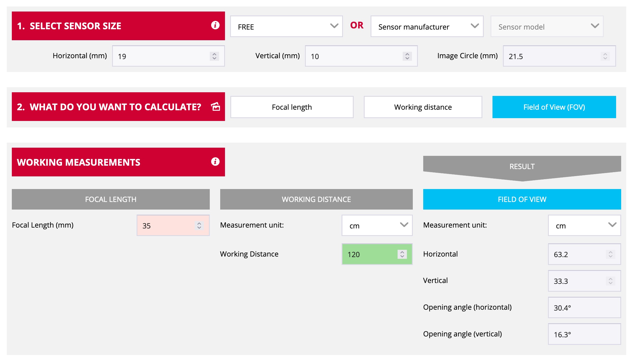Click the 'OR' text between dropdowns

pos(357,25)
